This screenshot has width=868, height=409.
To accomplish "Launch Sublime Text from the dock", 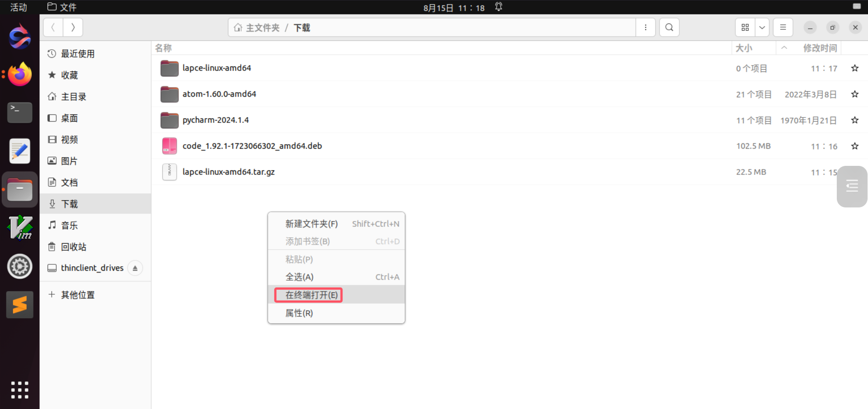I will (x=19, y=304).
